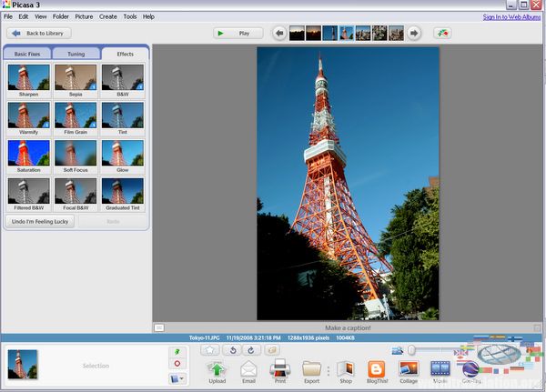
Task: Click the Shop icon
Action: [x=345, y=368]
